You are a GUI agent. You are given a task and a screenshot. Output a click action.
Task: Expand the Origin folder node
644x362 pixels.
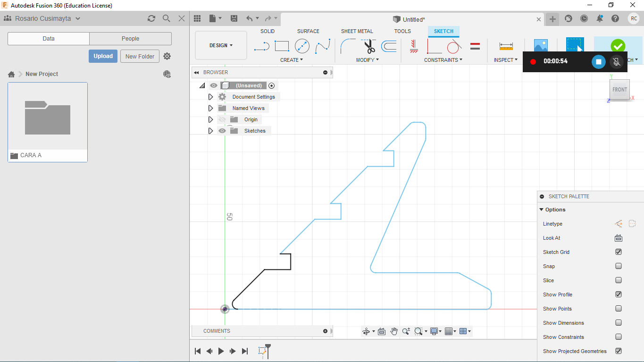pos(211,119)
